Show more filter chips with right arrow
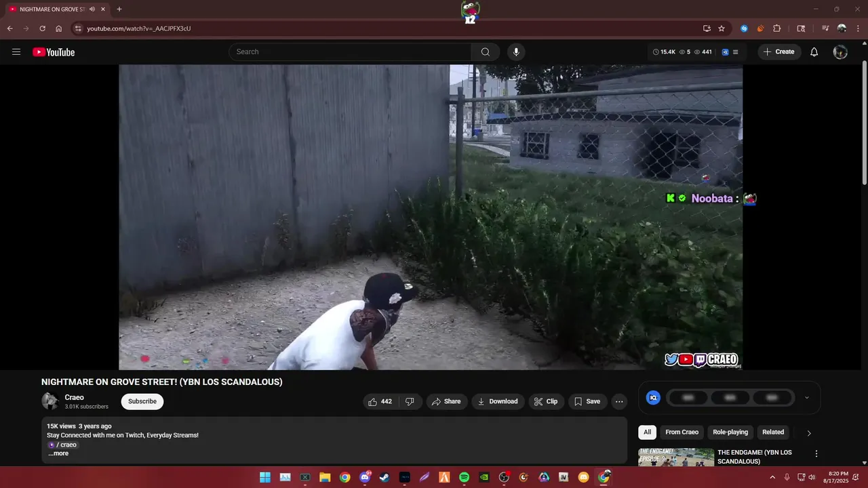The height and width of the screenshot is (488, 868). [x=809, y=432]
